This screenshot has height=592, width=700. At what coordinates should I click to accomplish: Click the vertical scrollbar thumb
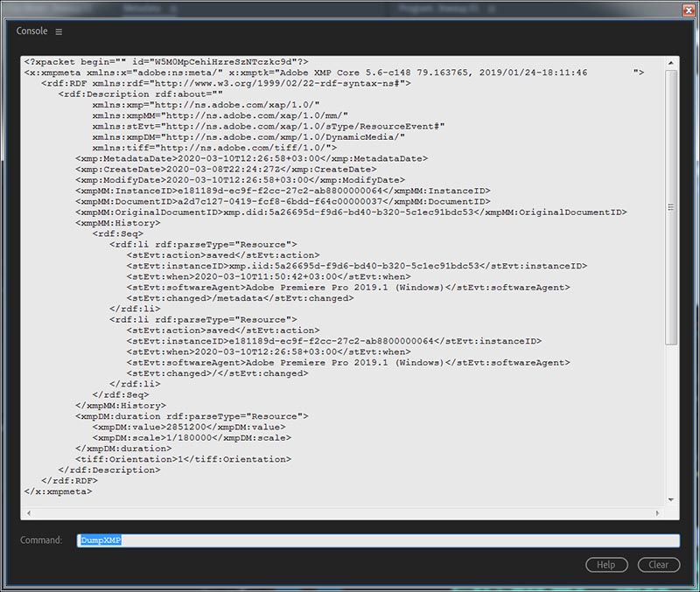point(671,207)
